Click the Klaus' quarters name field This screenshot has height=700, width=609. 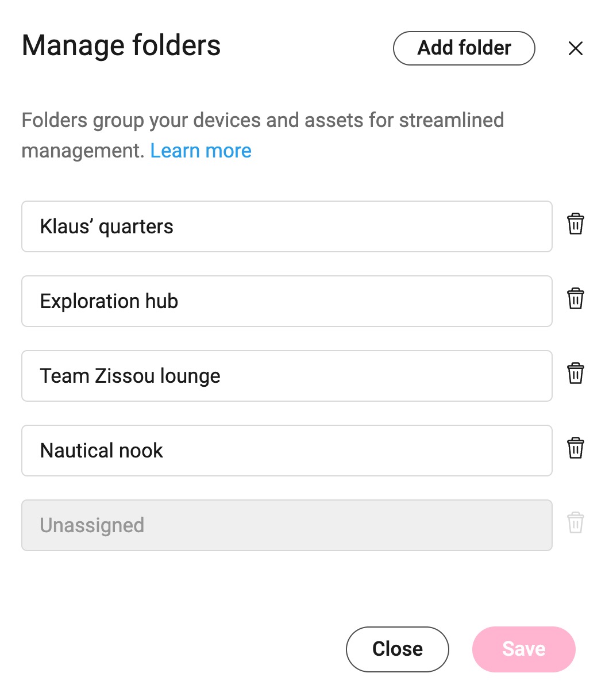pyautogui.click(x=286, y=226)
